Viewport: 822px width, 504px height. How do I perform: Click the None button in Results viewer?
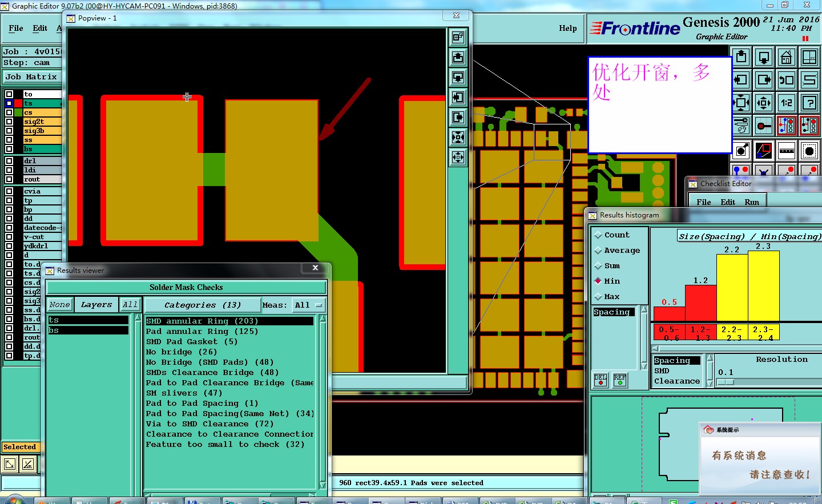(x=59, y=305)
